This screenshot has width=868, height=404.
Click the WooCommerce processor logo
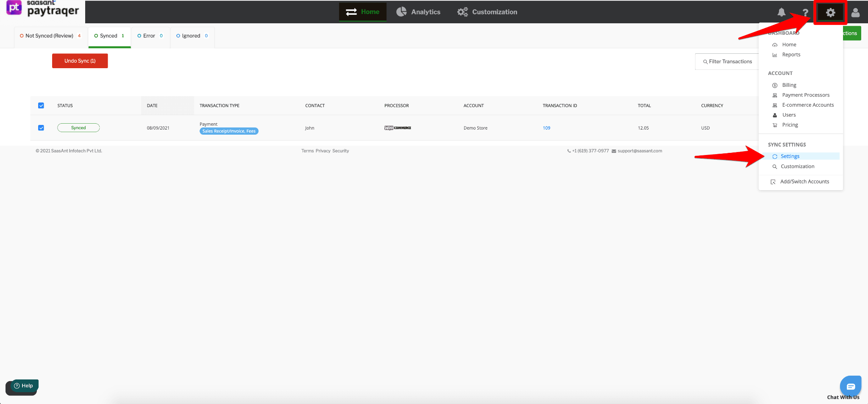[x=398, y=128]
